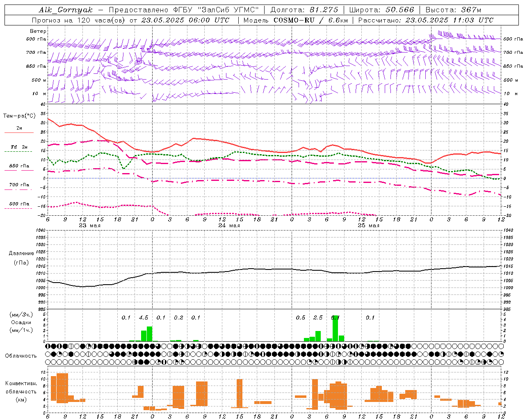Screen dimensions: 525x420
Task: Click the 23 мая date label
Action: pyautogui.click(x=89, y=226)
